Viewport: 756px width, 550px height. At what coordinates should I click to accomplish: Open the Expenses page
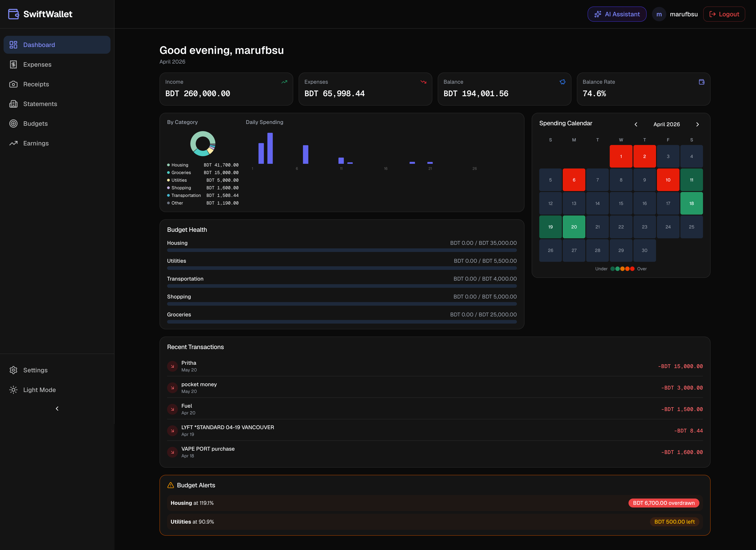57,64
